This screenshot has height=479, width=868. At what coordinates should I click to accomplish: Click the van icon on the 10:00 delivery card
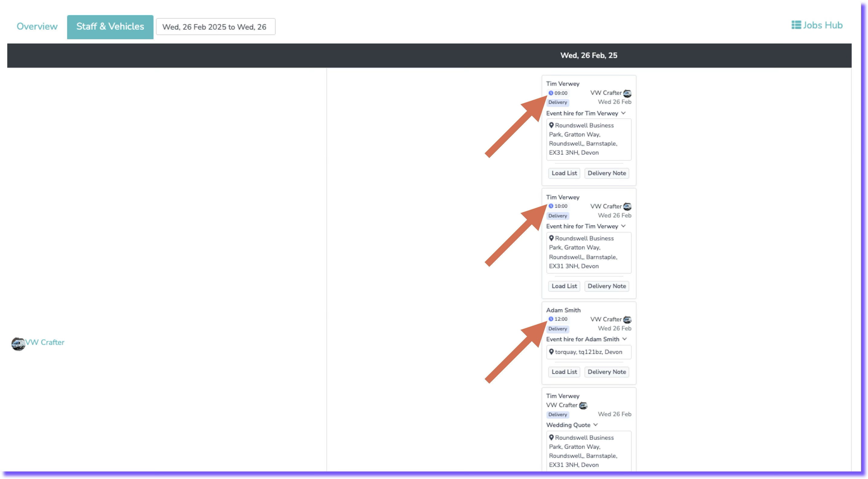pos(627,206)
